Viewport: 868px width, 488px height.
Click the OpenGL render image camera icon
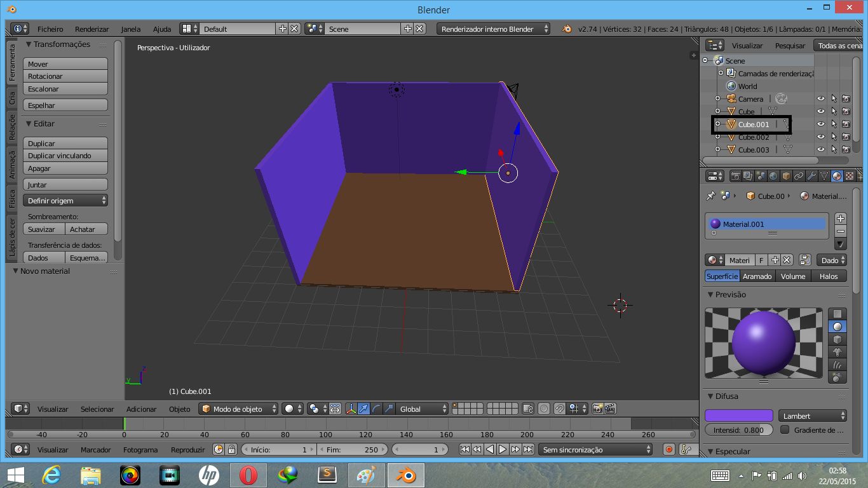tap(597, 409)
